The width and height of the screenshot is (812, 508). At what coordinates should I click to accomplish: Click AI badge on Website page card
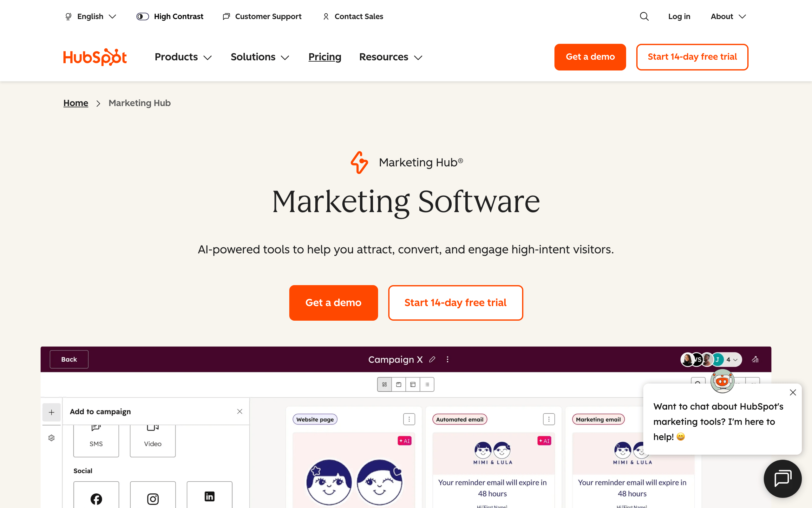pos(404,441)
